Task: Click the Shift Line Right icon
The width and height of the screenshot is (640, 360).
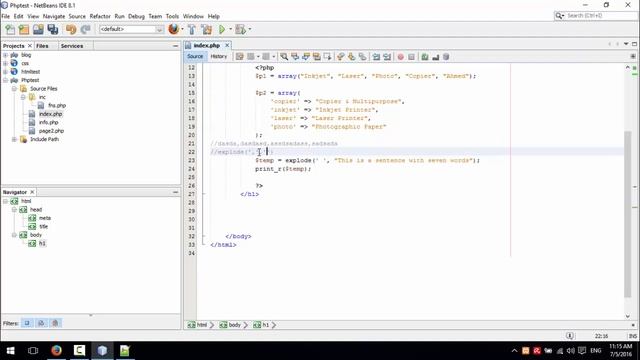Action: coord(387,57)
